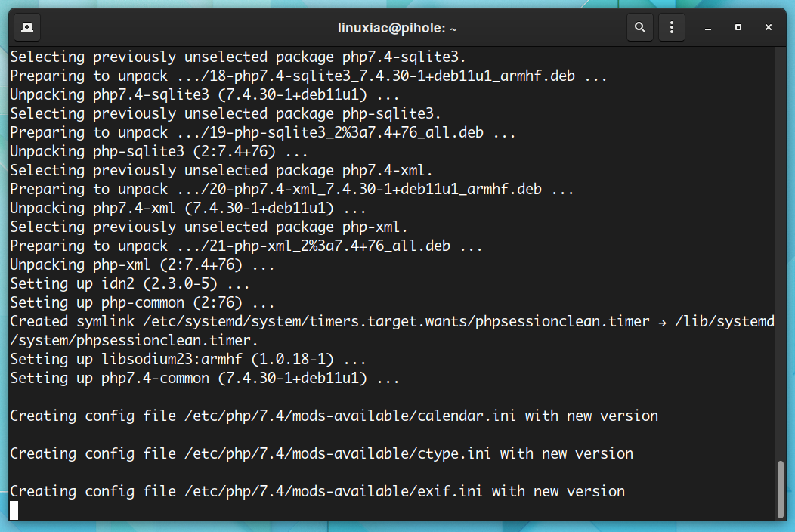Click the 'Unpacking php-xml' output line
Screen dimensions: 795x532
[x=142, y=264]
